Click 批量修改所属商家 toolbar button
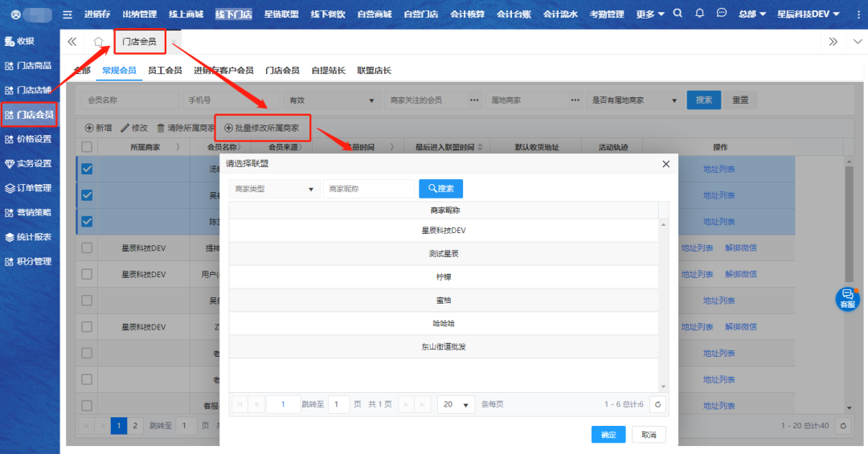This screenshot has width=868, height=454. coord(261,128)
